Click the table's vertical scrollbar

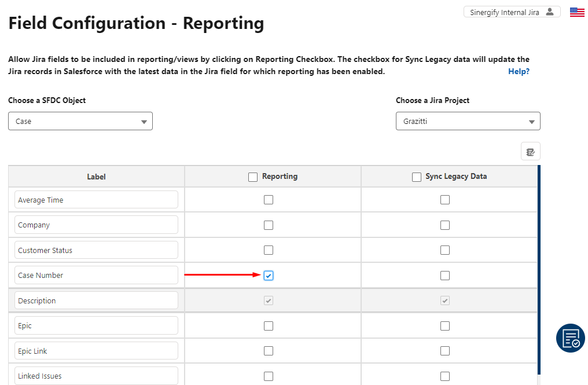point(539,270)
